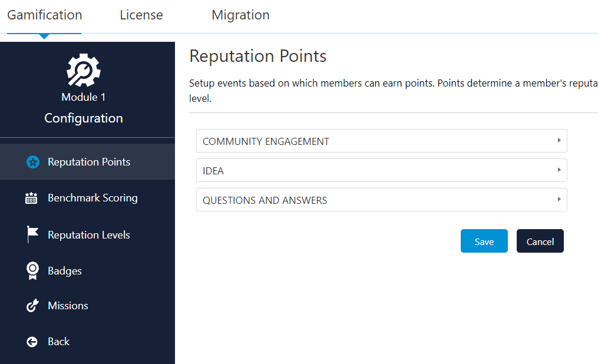Cancel the reputation points changes
The height and width of the screenshot is (364, 598).
point(540,241)
